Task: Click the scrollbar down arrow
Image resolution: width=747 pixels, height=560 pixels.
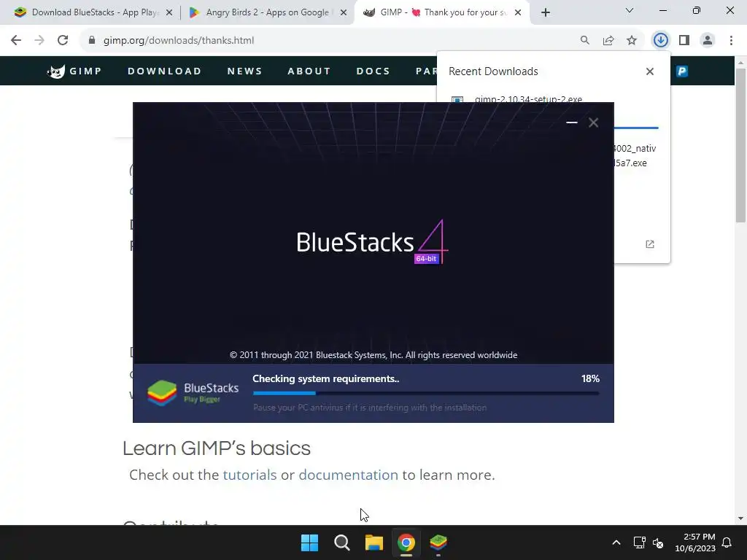Action: tap(740, 518)
